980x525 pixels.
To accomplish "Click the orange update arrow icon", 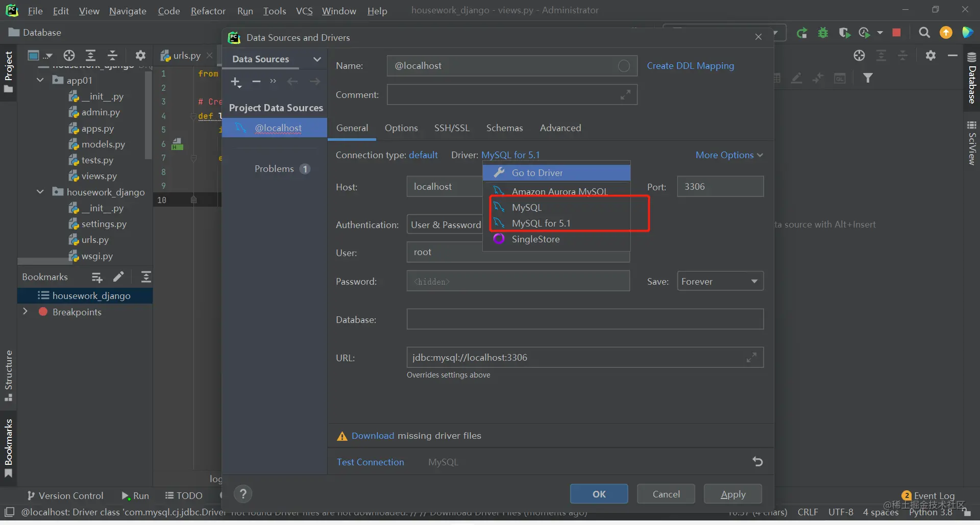I will tap(946, 33).
